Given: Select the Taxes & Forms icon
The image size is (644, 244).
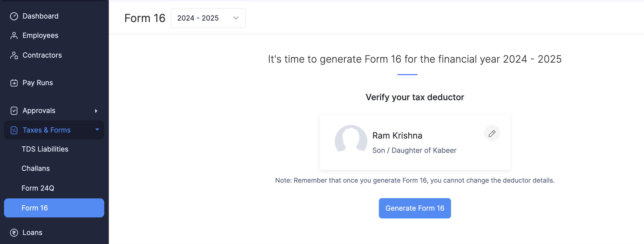Looking at the screenshot, I should coord(14,130).
